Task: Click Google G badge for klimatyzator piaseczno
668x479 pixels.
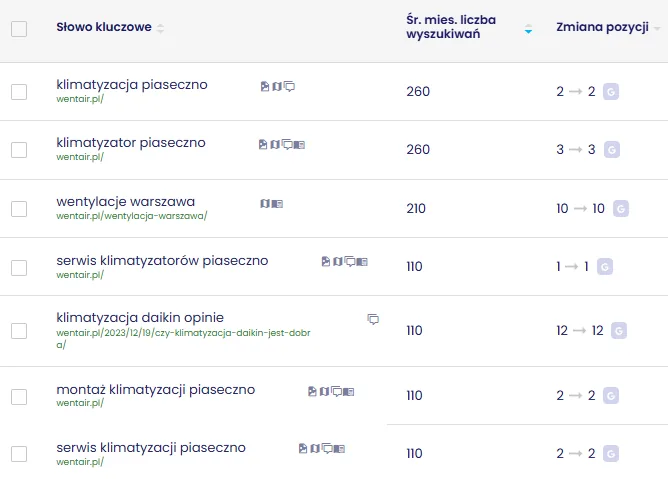Action: point(611,150)
